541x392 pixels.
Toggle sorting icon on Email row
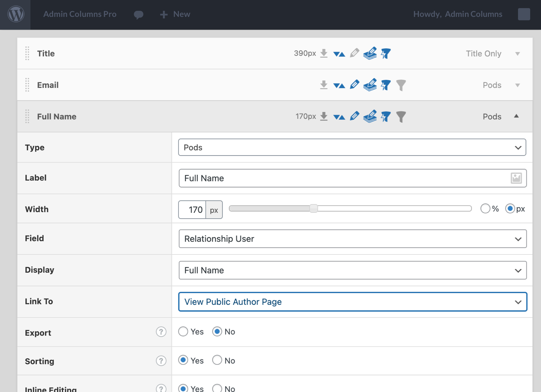pyautogui.click(x=339, y=85)
